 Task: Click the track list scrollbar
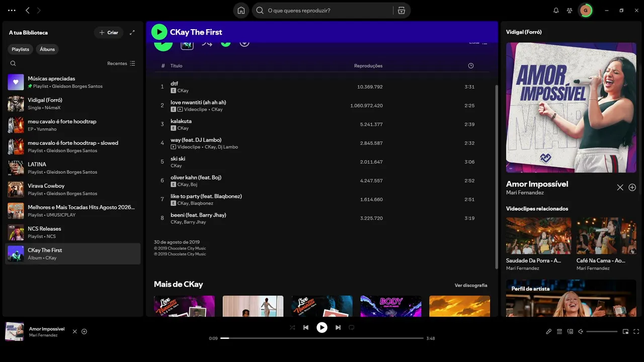click(497, 176)
